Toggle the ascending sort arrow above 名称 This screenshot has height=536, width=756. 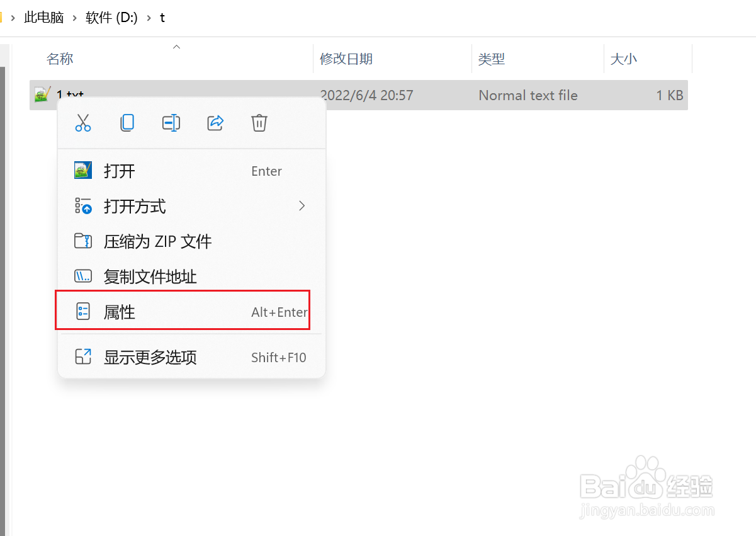tap(176, 46)
